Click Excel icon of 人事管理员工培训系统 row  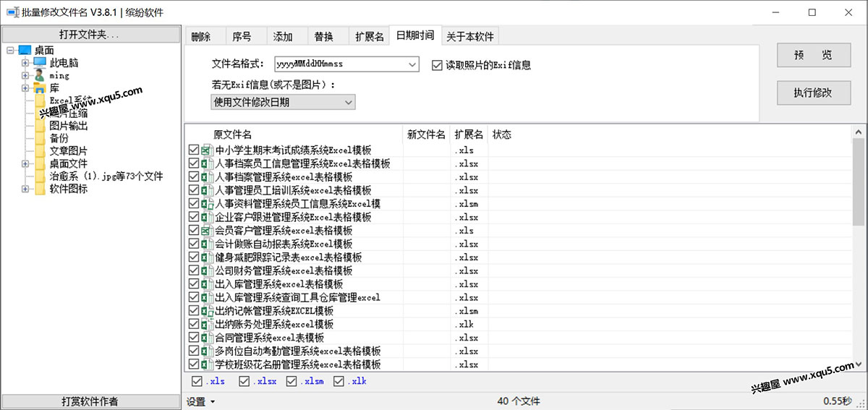[x=207, y=191]
